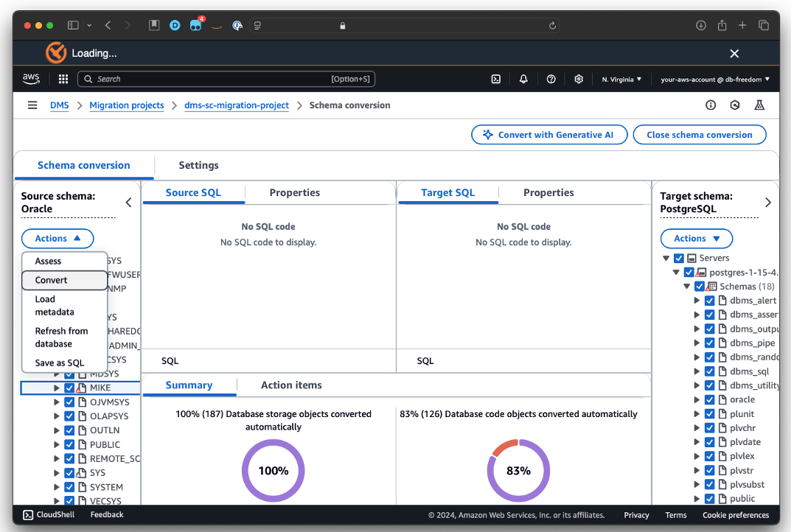Expand the SYSTEM schema node
791x532 pixels.
coord(57,487)
